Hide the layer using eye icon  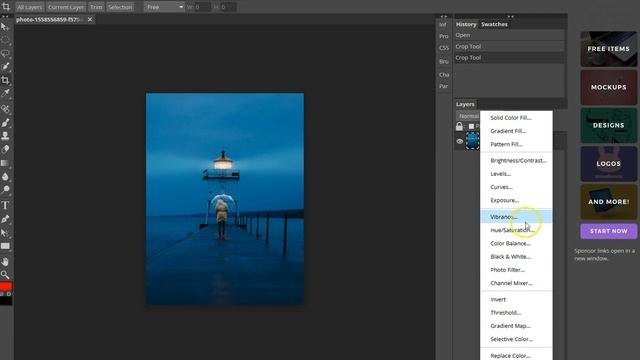(x=460, y=141)
